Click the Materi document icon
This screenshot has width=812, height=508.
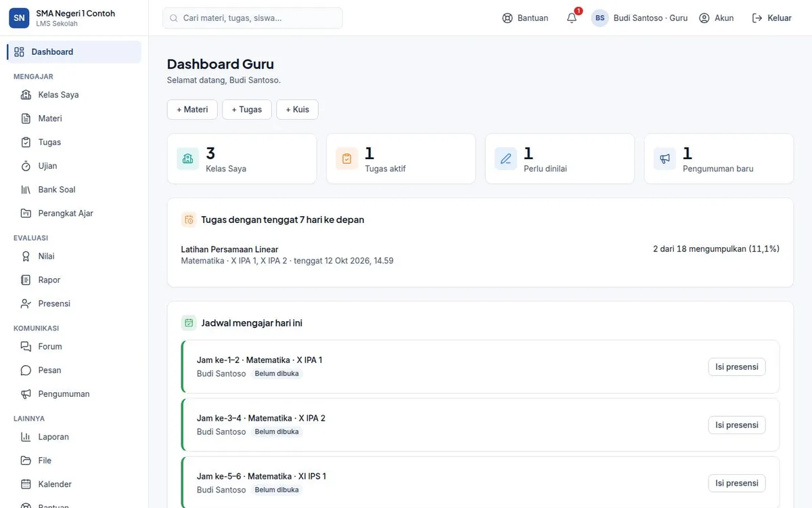tap(26, 119)
